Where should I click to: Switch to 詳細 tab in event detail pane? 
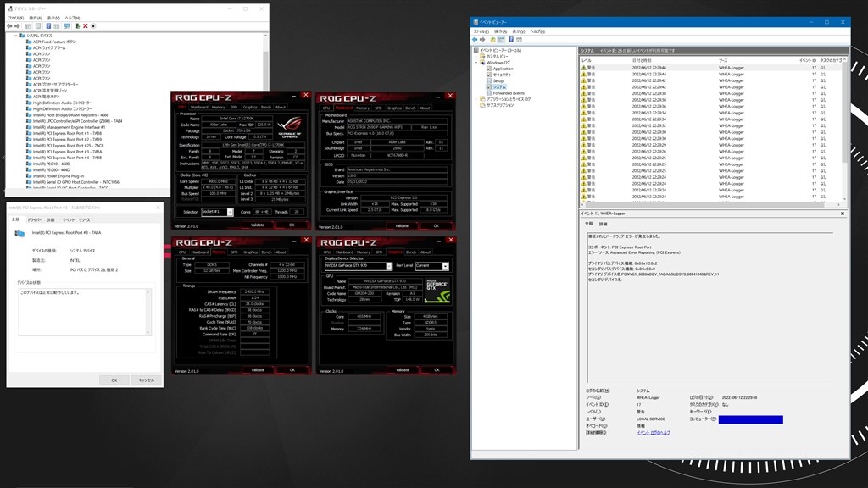603,224
